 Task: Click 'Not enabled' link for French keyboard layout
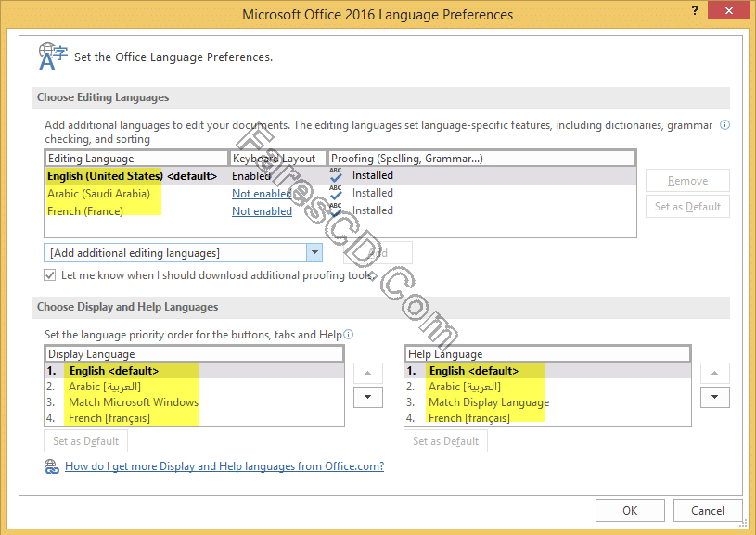[262, 211]
